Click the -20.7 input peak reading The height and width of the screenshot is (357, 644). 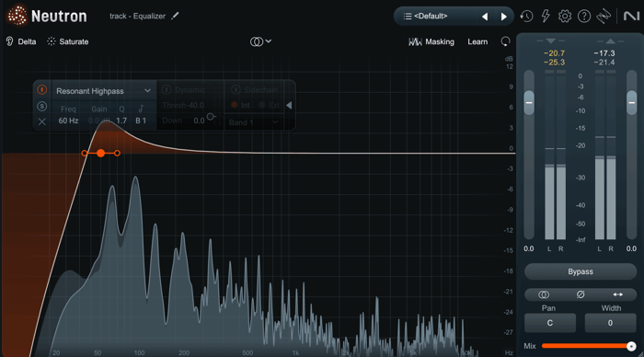click(x=554, y=53)
